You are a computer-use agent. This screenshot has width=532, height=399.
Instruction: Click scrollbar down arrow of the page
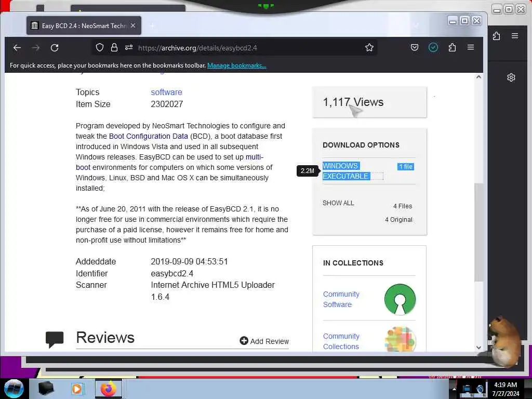click(x=478, y=347)
